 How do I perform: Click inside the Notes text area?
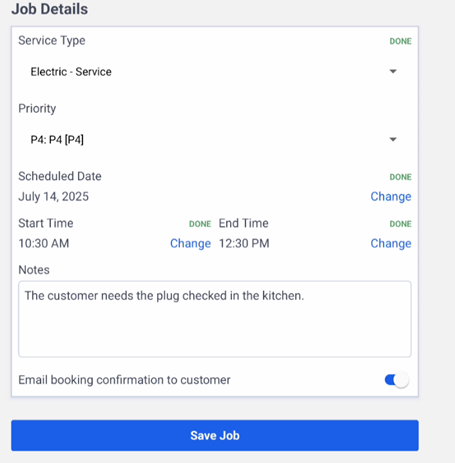click(x=215, y=319)
